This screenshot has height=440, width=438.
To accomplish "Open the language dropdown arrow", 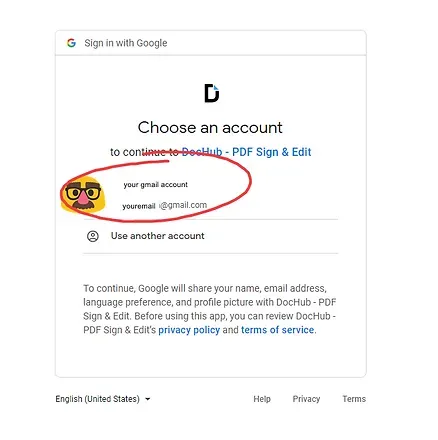I will click(x=148, y=399).
